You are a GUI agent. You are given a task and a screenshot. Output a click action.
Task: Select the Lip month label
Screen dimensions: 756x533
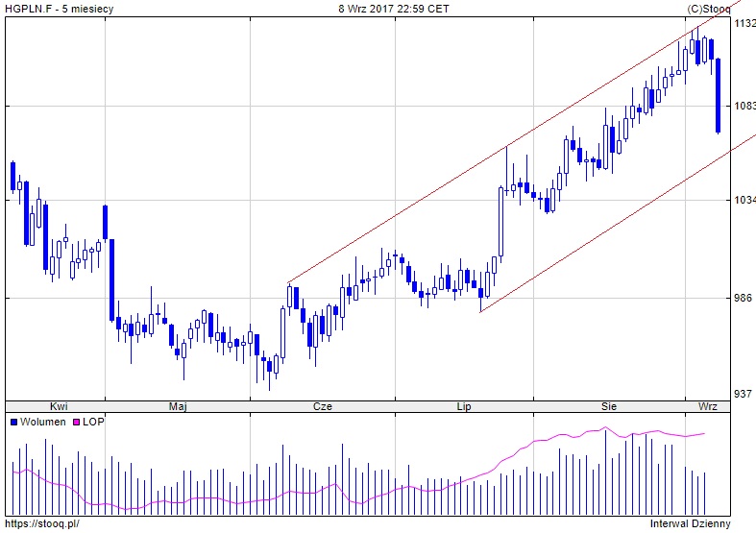pyautogui.click(x=465, y=406)
